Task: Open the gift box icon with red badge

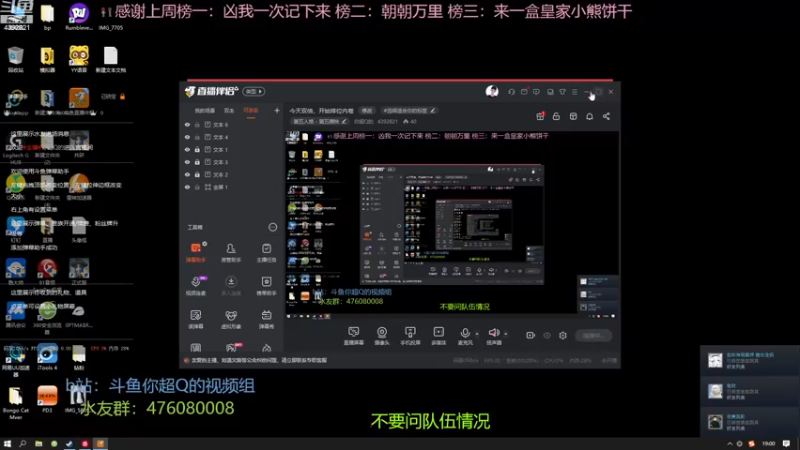Action: pyautogui.click(x=540, y=116)
